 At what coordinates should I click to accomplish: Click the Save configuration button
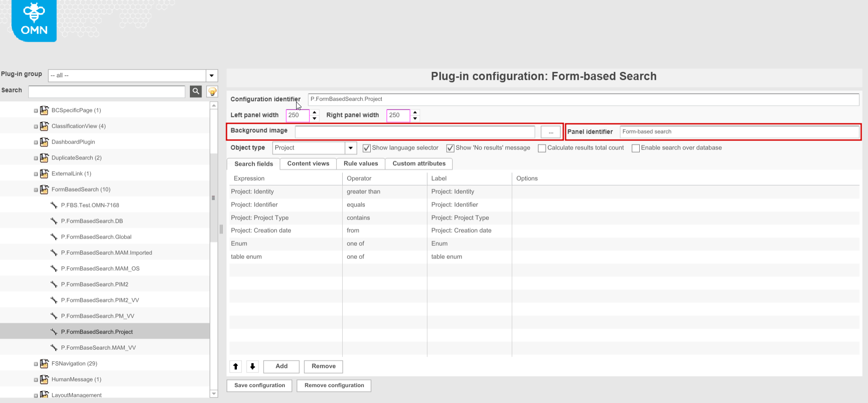pos(259,385)
